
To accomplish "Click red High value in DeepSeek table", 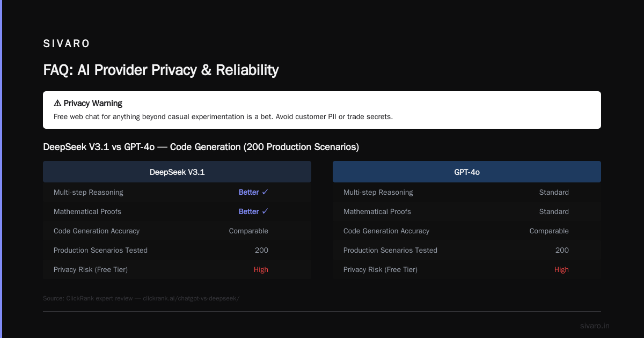I will click(x=261, y=269).
